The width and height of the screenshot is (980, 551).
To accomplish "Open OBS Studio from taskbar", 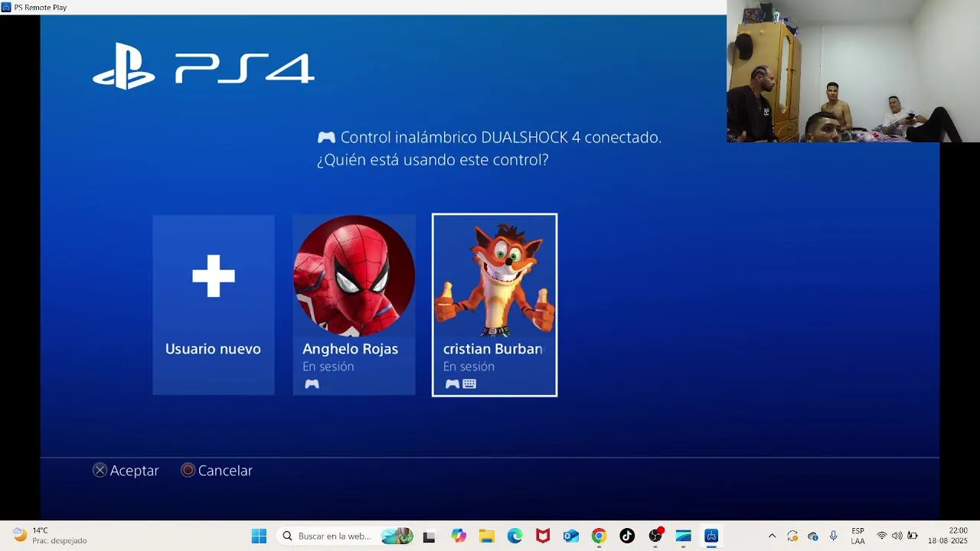I will click(x=655, y=536).
